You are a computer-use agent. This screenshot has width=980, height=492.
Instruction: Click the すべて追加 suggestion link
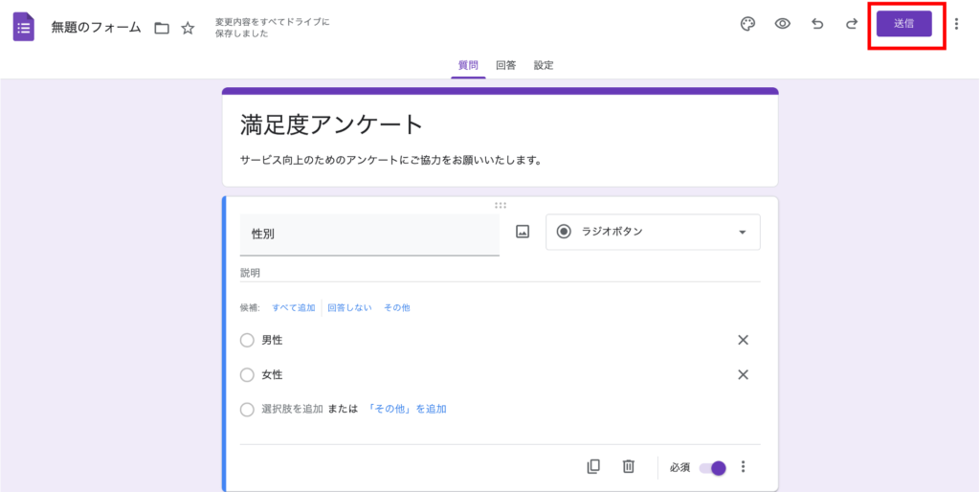click(x=293, y=307)
